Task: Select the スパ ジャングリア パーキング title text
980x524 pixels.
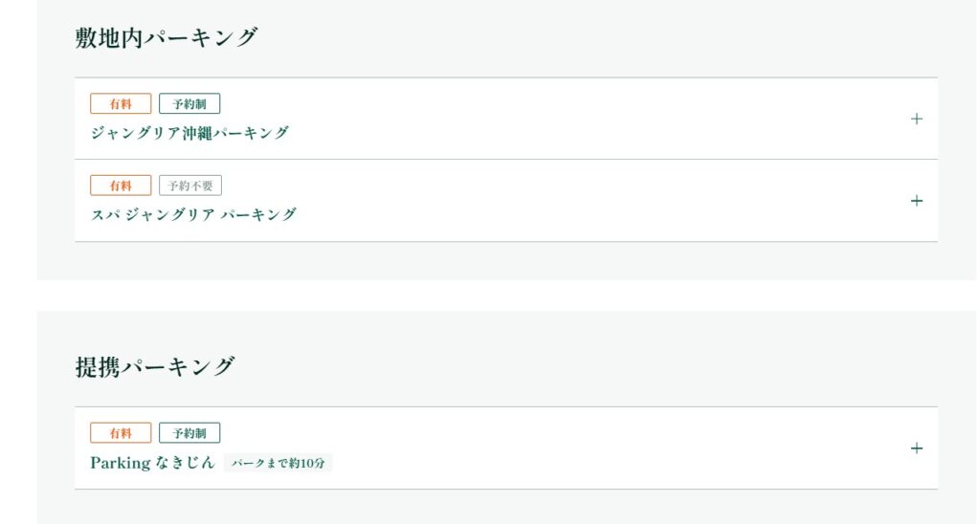Action: click(193, 214)
